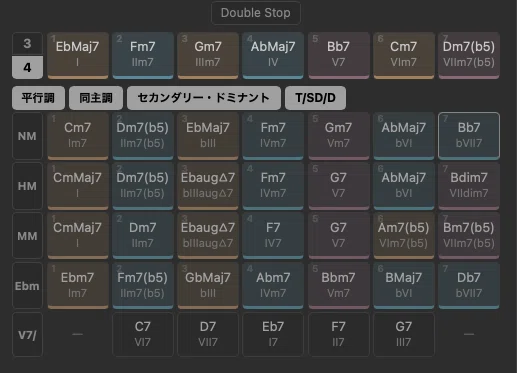Play the GbMaj7 bIII chord pad
517x373 pixels.
[x=208, y=286]
